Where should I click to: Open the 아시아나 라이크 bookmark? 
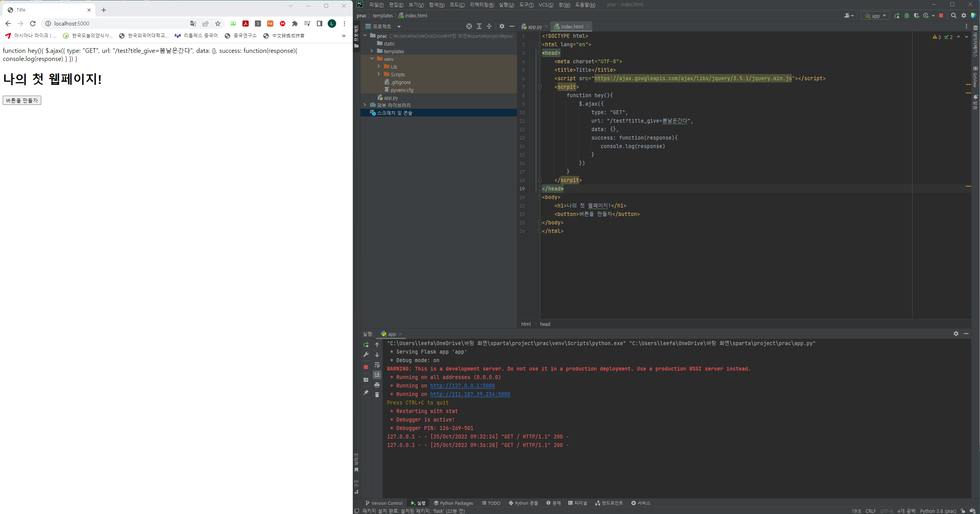[30, 35]
